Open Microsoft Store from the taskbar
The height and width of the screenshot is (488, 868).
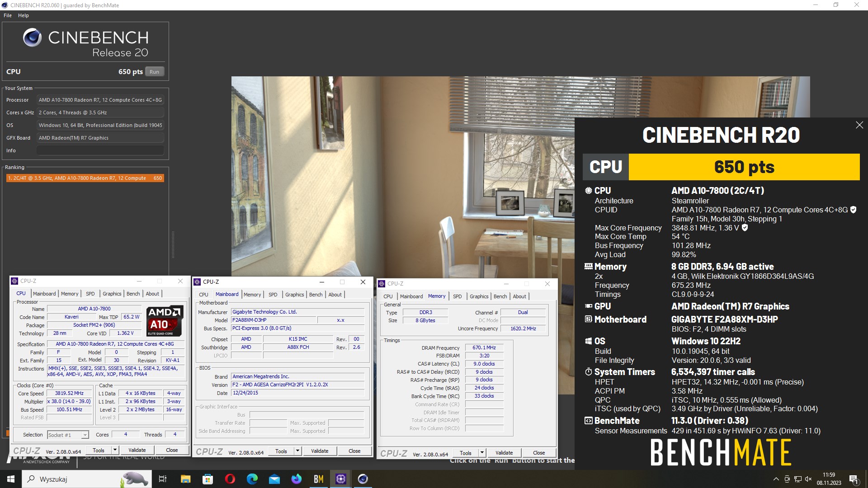pyautogui.click(x=208, y=479)
